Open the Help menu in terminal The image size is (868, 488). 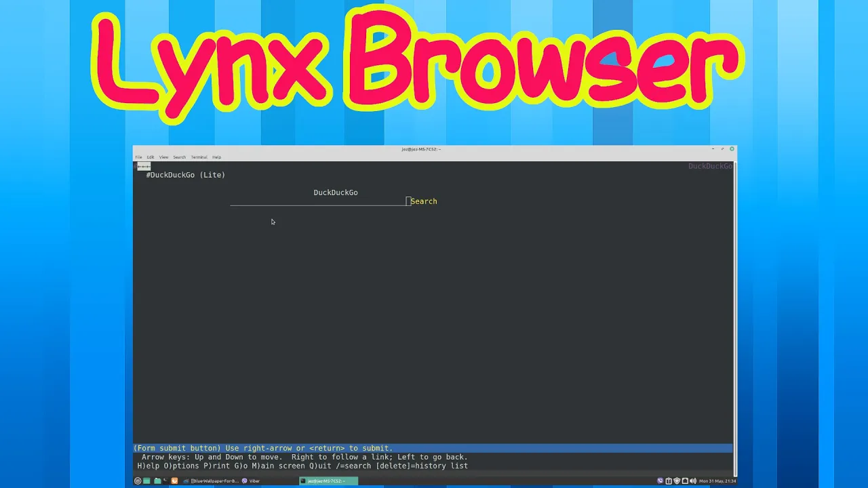[216, 157]
